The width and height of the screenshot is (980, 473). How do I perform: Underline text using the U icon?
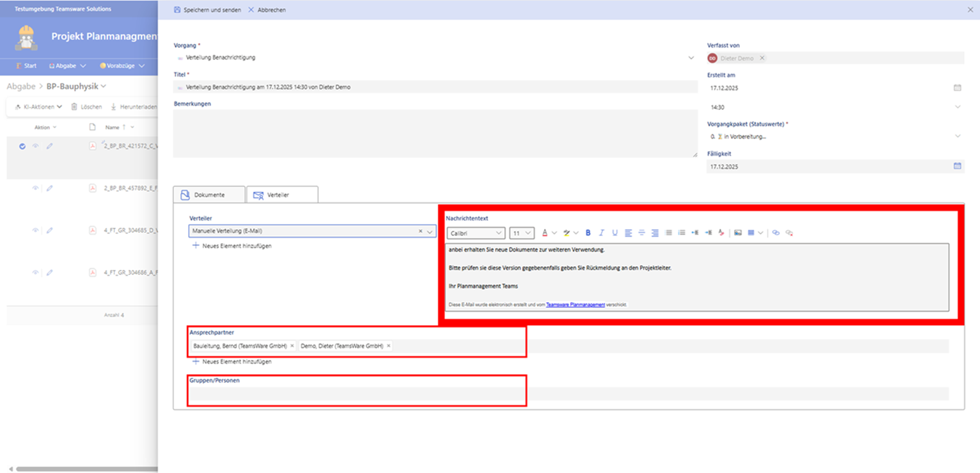tap(614, 233)
